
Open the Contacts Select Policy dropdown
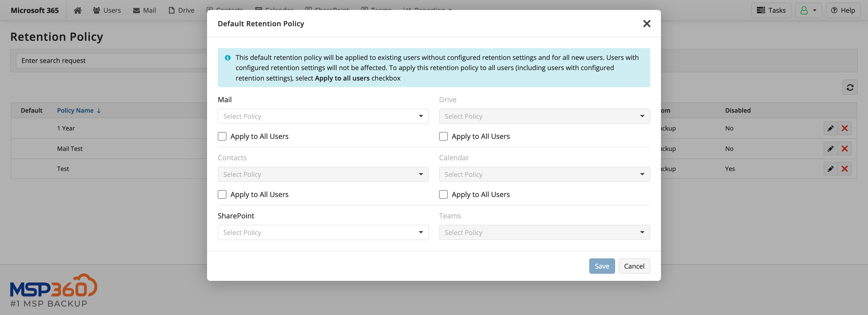tap(323, 174)
